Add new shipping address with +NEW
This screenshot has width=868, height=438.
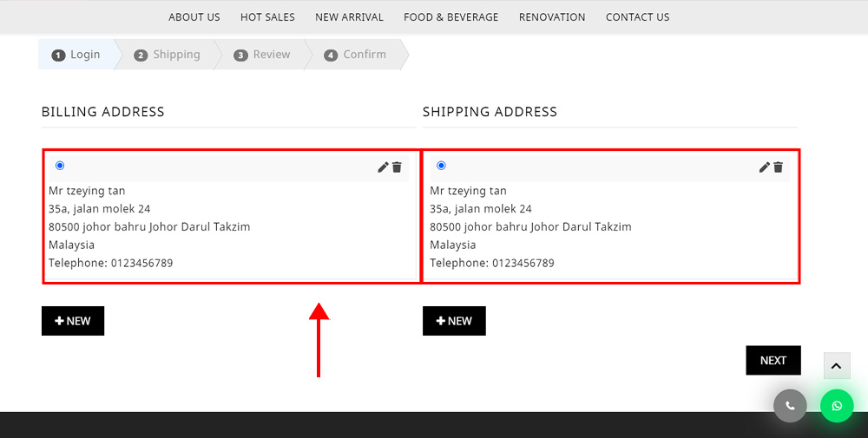click(454, 321)
